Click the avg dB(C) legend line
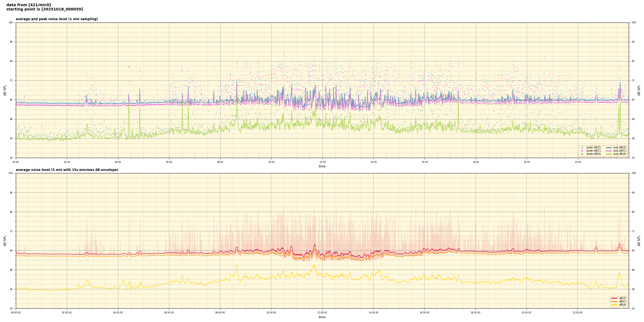The width and height of the screenshot is (644, 322). tap(609, 151)
